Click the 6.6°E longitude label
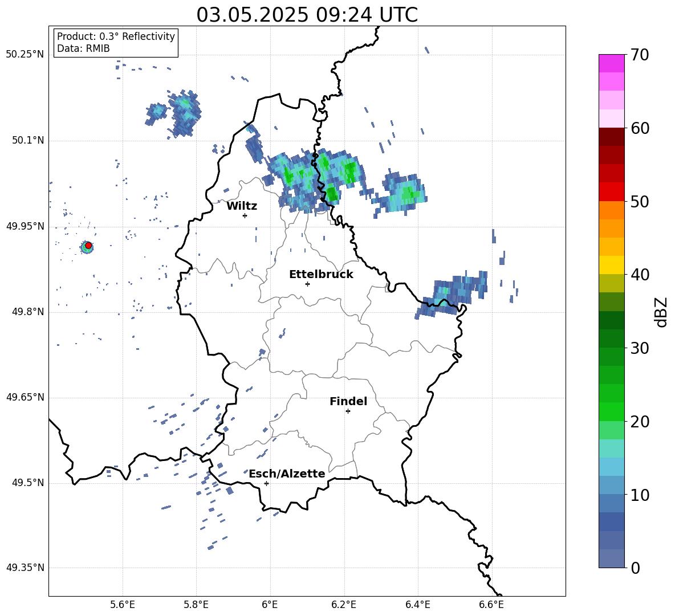Viewport: 675px width, 616px height. 491,605
